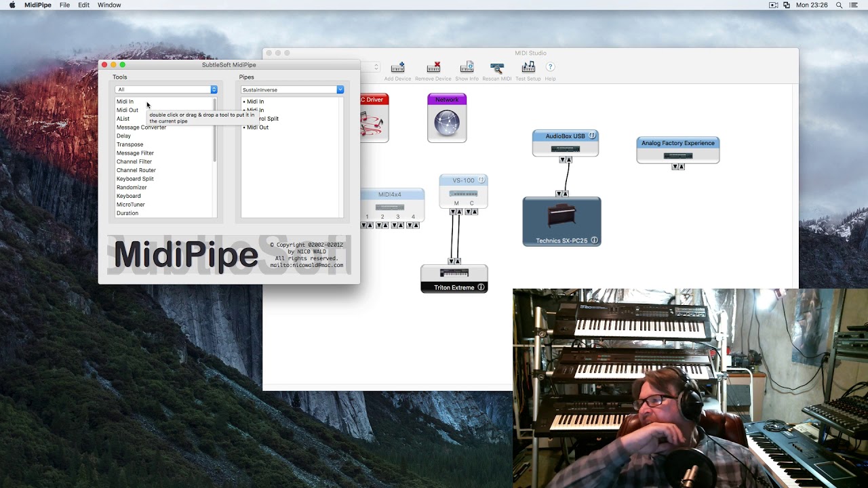Select Analog Factory Experience device
The height and width of the screenshot is (488, 868).
(x=678, y=150)
